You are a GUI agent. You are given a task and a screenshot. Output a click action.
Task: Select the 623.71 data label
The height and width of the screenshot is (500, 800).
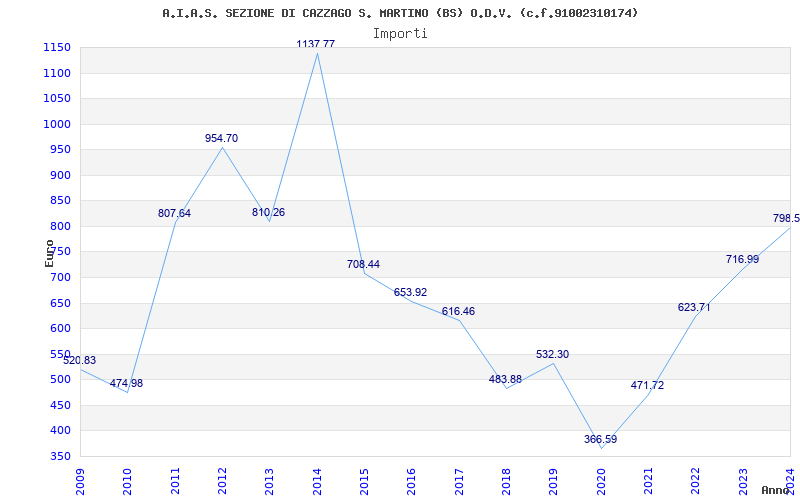click(694, 307)
